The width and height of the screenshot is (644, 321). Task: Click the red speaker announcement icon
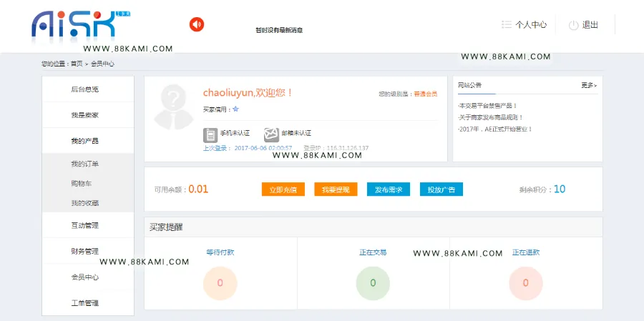coord(197,24)
